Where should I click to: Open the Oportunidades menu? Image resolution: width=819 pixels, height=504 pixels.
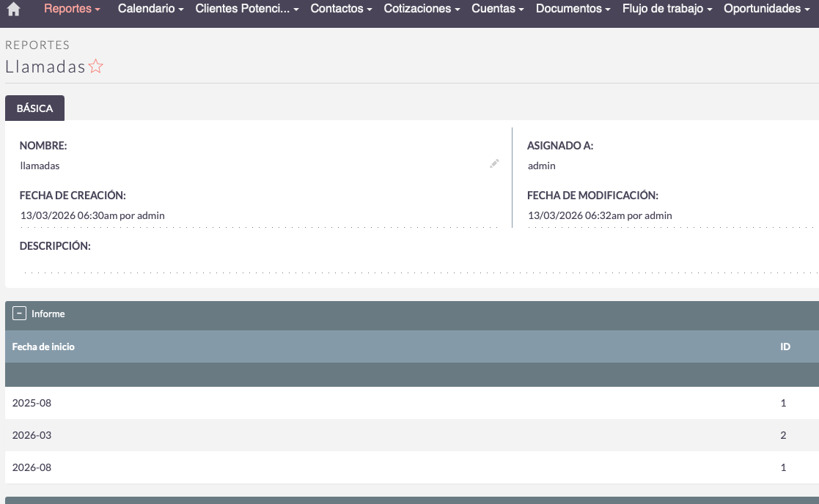click(x=766, y=9)
